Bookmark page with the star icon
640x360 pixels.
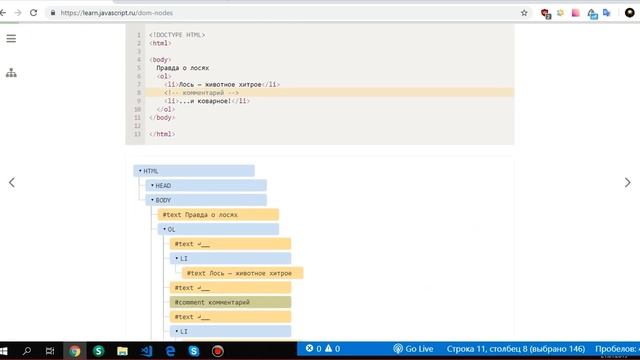pyautogui.click(x=524, y=13)
